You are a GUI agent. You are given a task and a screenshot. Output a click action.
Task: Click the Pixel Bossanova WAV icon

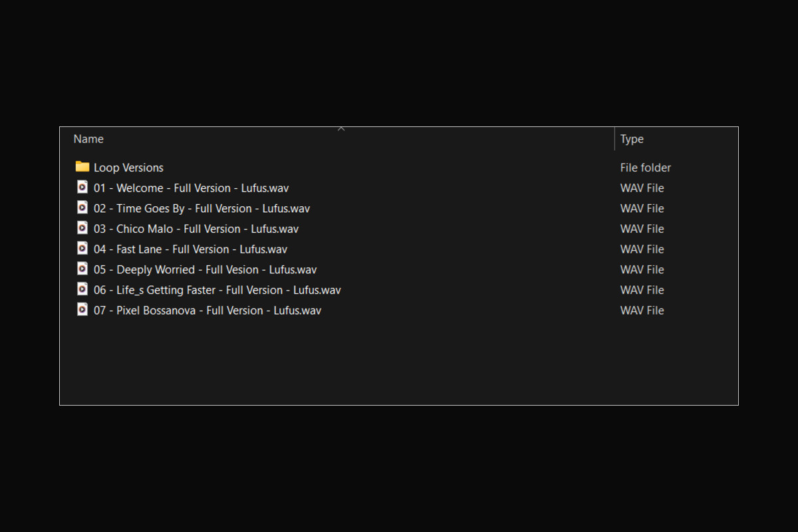(x=82, y=310)
